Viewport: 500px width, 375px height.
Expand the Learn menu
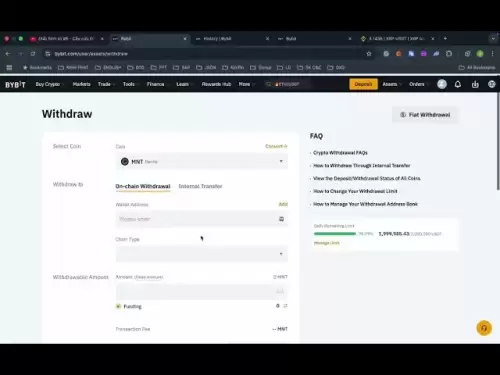[184, 84]
